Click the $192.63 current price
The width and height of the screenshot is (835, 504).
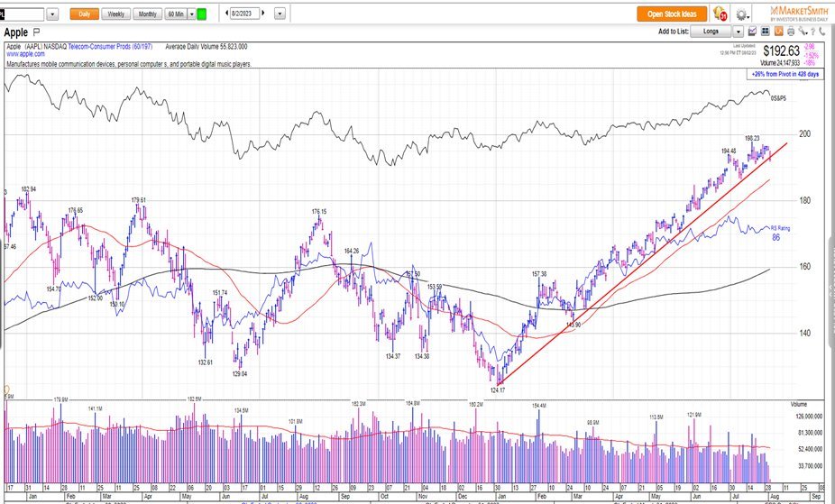(781, 50)
